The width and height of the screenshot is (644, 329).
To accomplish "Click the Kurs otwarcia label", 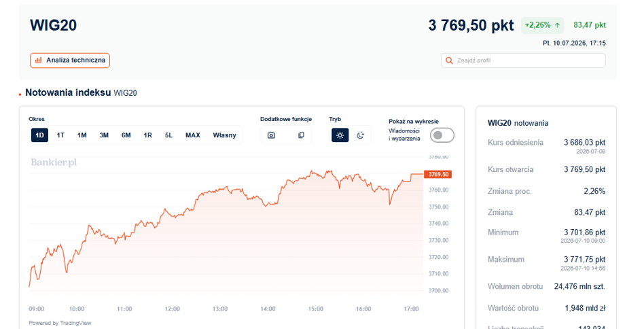I will click(x=511, y=169).
